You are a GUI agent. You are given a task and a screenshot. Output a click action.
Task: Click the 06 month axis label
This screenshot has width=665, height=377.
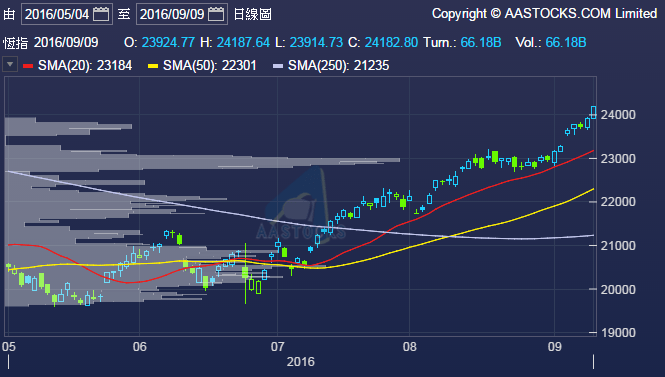pyautogui.click(x=140, y=346)
